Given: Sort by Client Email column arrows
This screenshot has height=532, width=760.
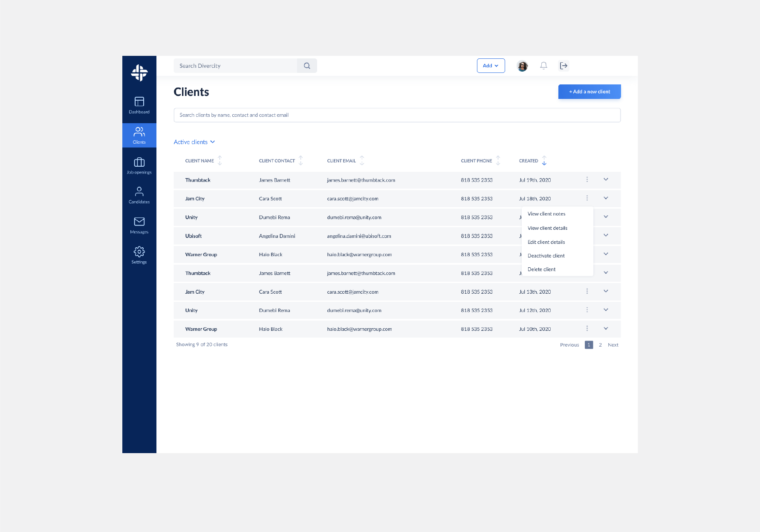Looking at the screenshot, I should (x=362, y=161).
